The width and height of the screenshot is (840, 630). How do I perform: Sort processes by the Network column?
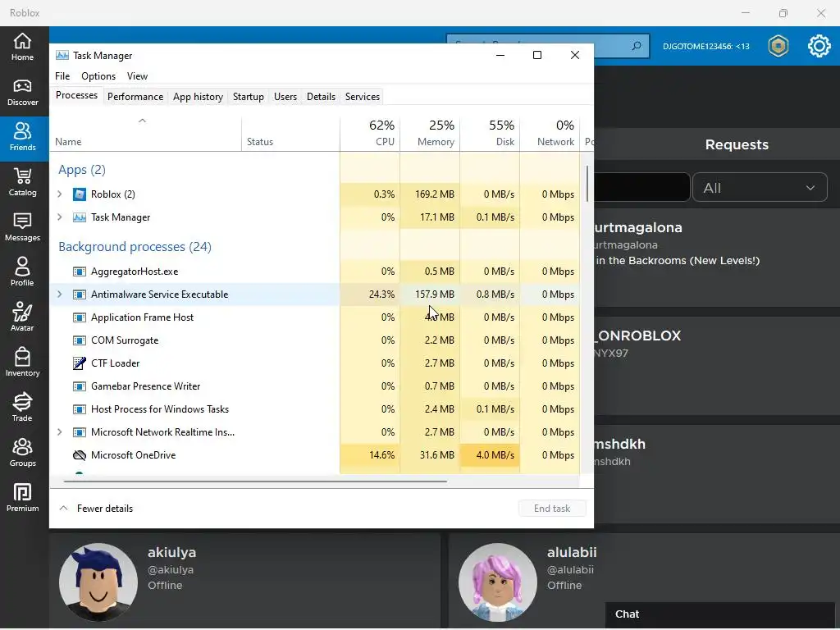(550, 134)
